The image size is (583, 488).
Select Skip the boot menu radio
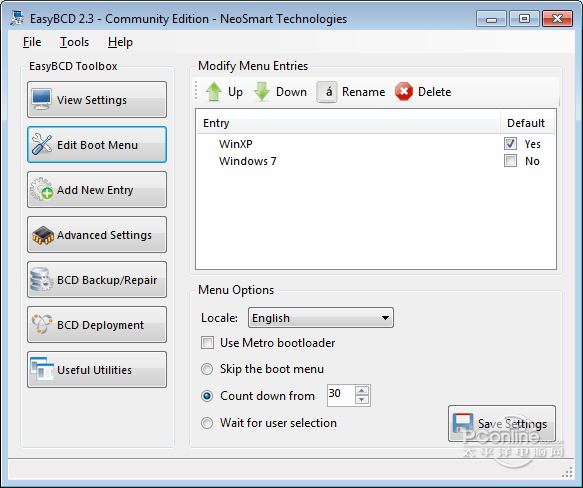pyautogui.click(x=207, y=369)
